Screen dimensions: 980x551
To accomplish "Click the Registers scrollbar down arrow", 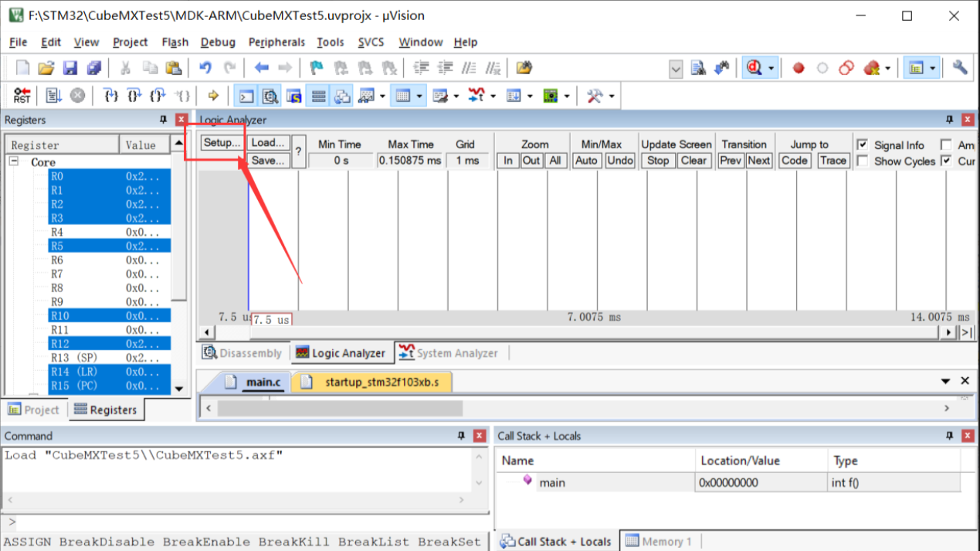I will click(179, 389).
